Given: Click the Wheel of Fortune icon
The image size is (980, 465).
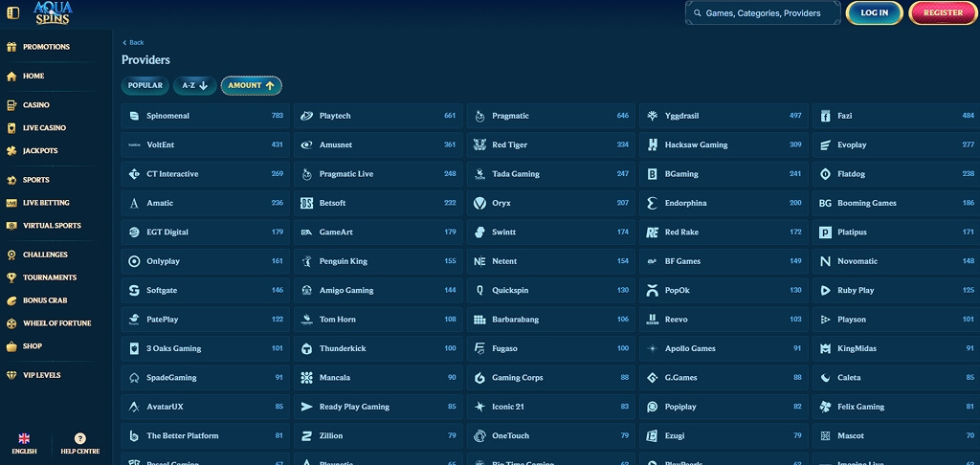Looking at the screenshot, I should pos(11,323).
